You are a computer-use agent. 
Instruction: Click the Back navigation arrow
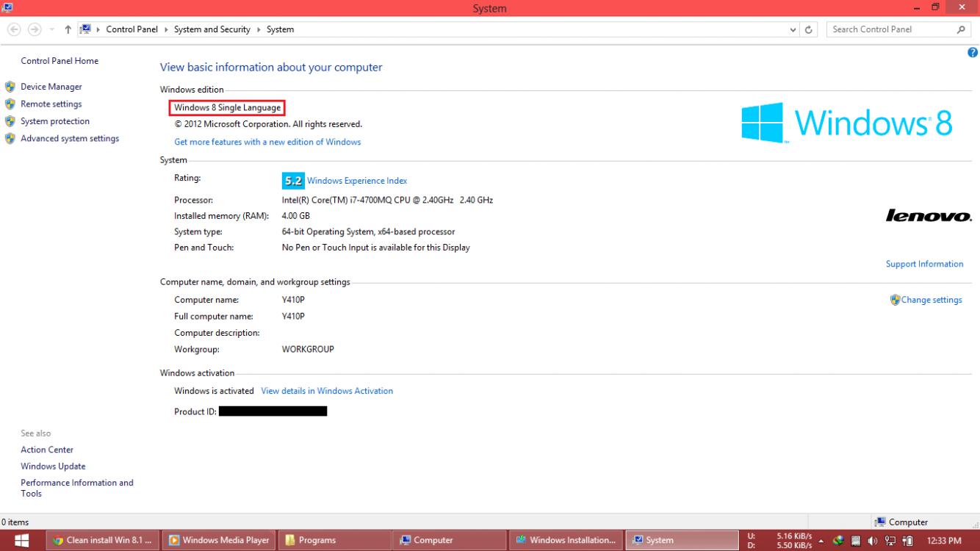[14, 29]
